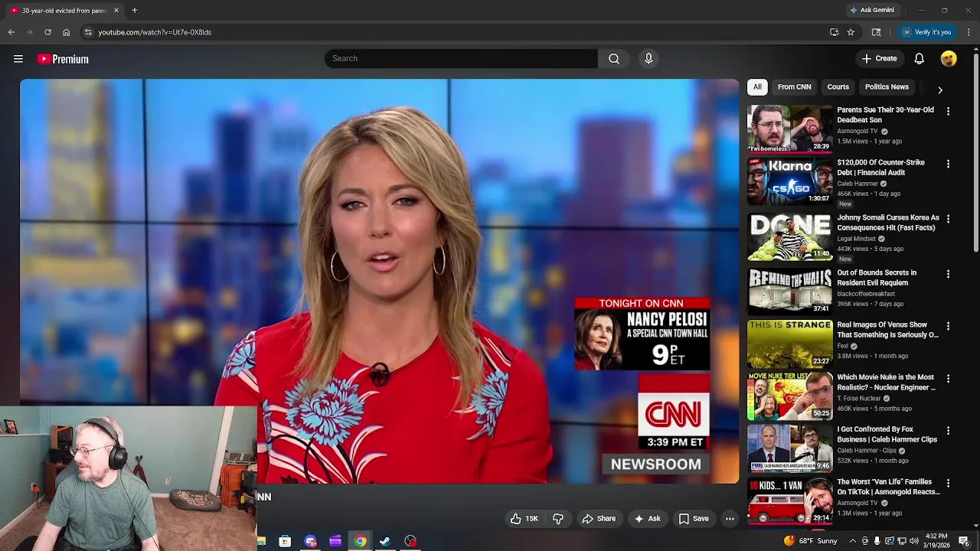Click the search magnifier button
Screen dimensions: 980x551
[614, 59]
